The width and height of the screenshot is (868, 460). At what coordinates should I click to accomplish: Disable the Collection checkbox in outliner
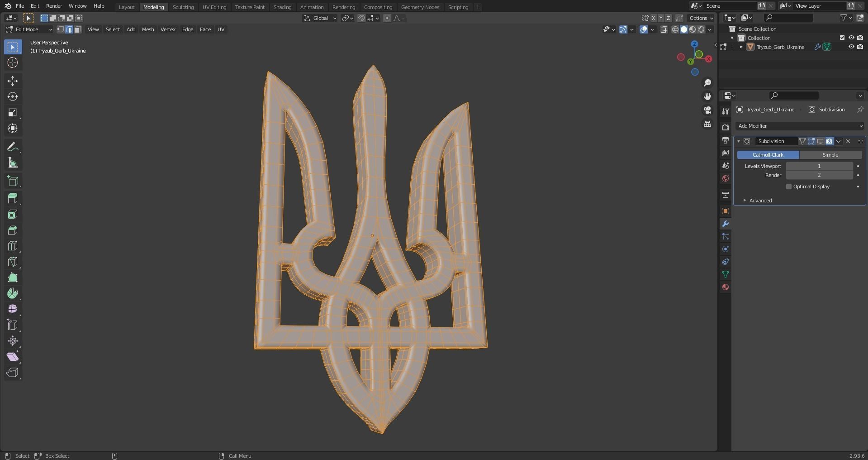[842, 38]
